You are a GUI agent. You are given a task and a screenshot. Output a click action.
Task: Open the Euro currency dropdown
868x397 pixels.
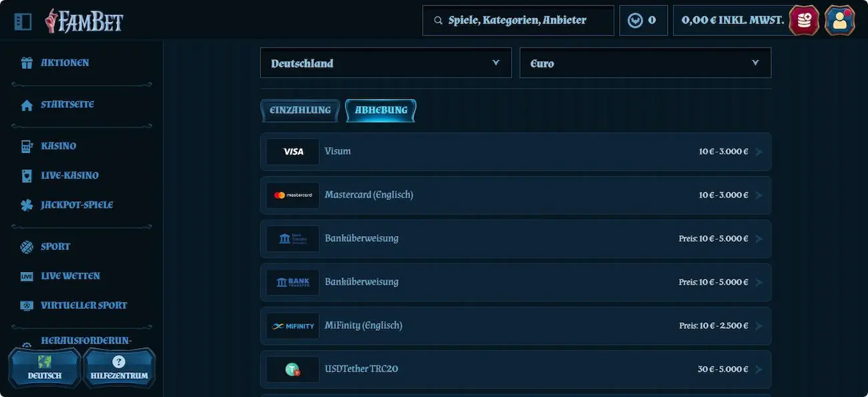[x=645, y=63]
